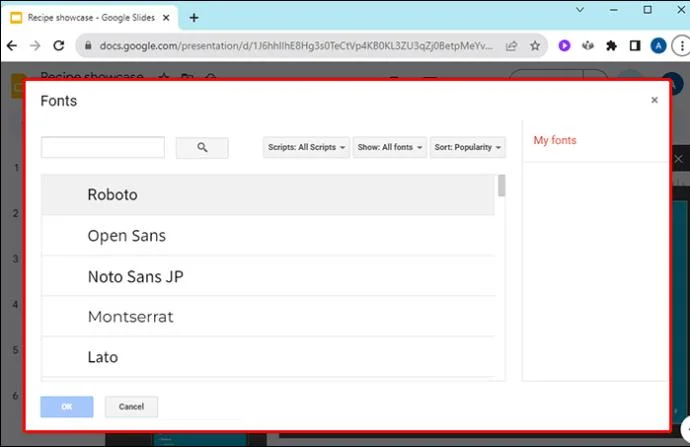
Task: View the site lock icon info
Action: [x=88, y=45]
